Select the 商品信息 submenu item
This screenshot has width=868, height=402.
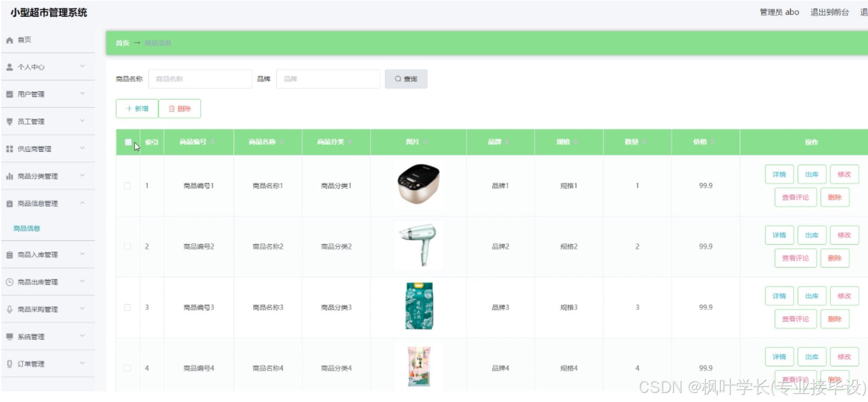[27, 228]
